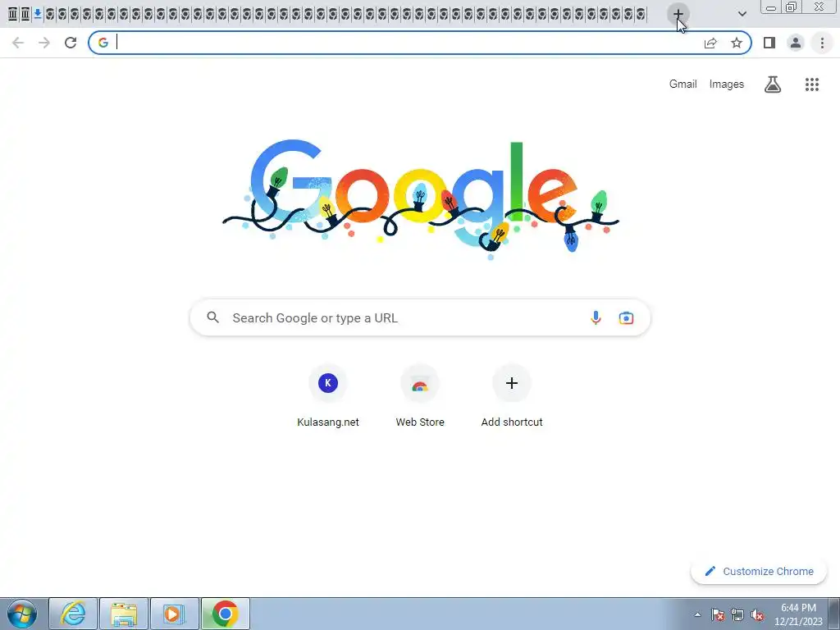Open the Google apps grid

coord(811,84)
